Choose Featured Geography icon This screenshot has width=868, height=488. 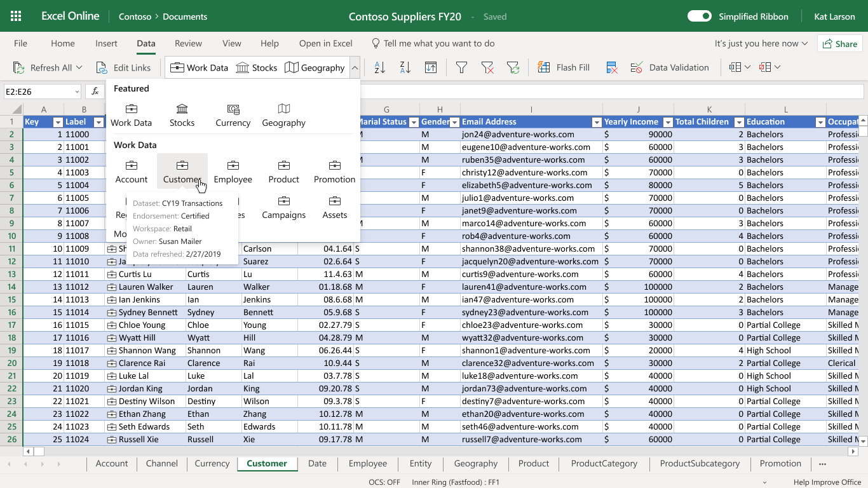pos(284,115)
